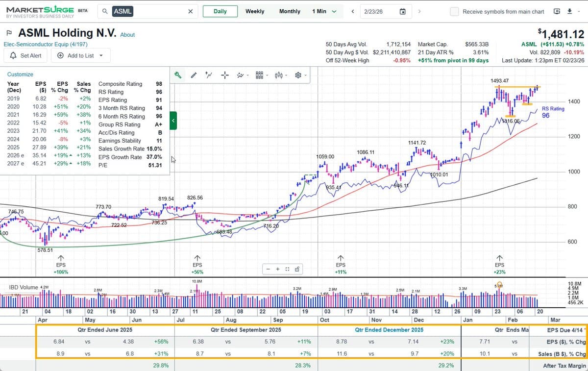This screenshot has width=588, height=371.
Task: Collapse the left data panel with the chevron
Action: 172,120
